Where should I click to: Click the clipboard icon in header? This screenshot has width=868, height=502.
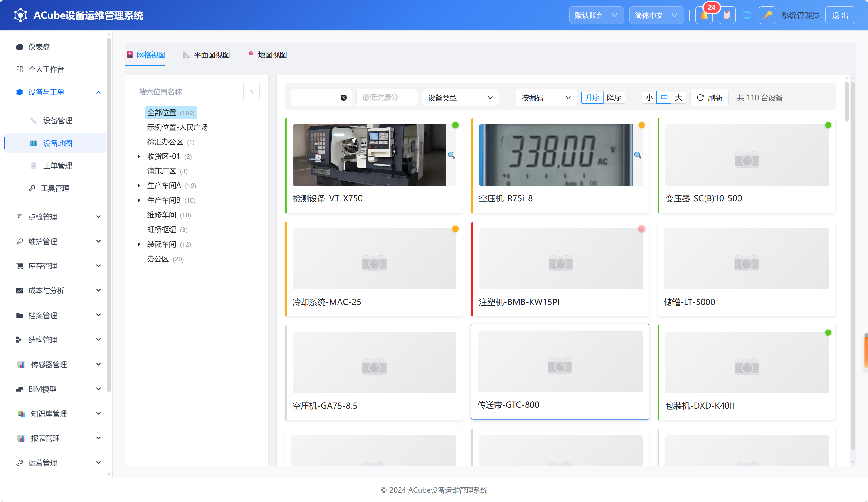[727, 15]
